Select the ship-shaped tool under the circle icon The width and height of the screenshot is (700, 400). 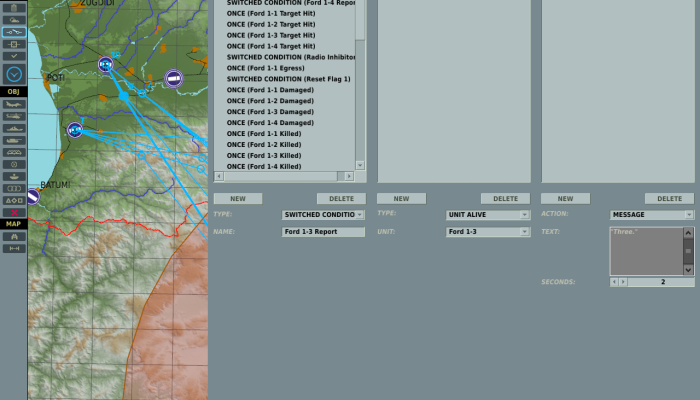(x=14, y=176)
